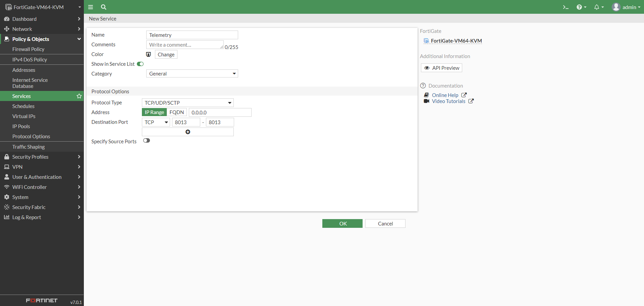Open the Category dropdown
This screenshot has height=306, width=644.
point(192,73)
